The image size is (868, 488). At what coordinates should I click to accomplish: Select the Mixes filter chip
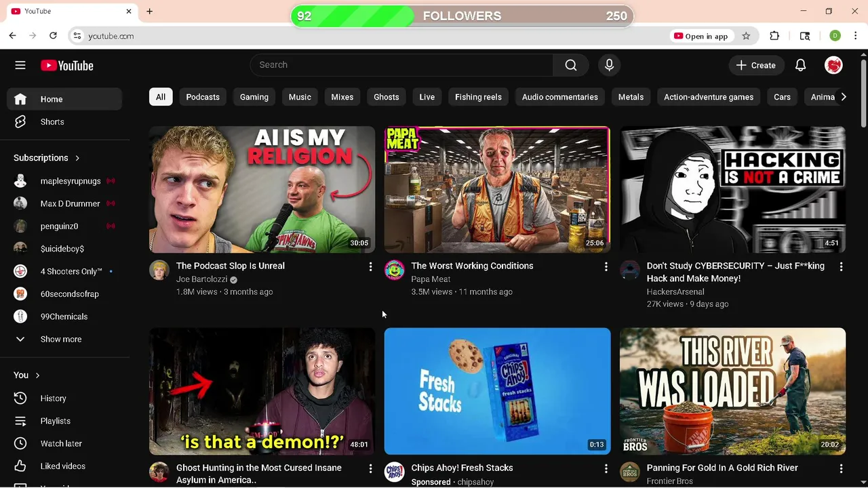tap(342, 97)
